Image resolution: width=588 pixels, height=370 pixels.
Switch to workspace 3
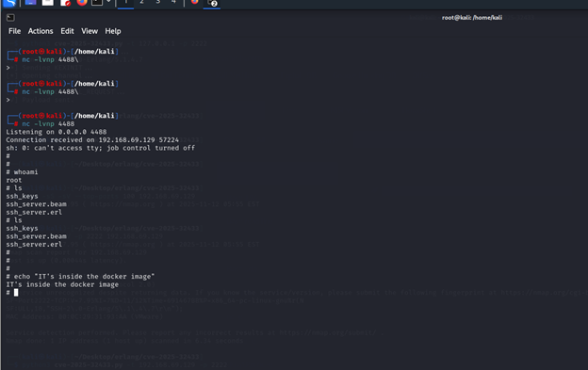[158, 3]
